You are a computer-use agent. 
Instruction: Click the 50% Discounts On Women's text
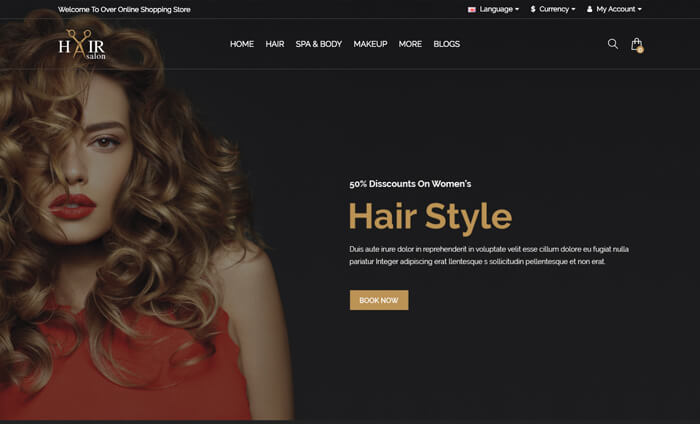pyautogui.click(x=410, y=184)
